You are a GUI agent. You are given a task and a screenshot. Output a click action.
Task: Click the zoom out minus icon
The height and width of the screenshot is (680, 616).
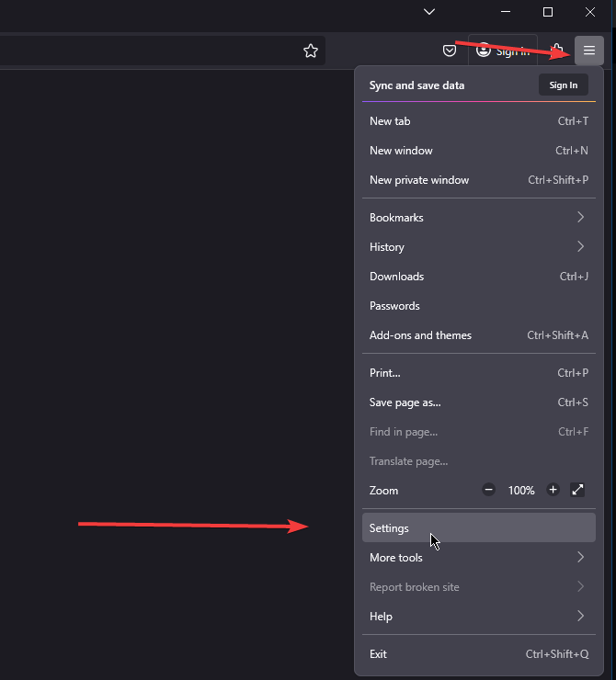tap(489, 490)
